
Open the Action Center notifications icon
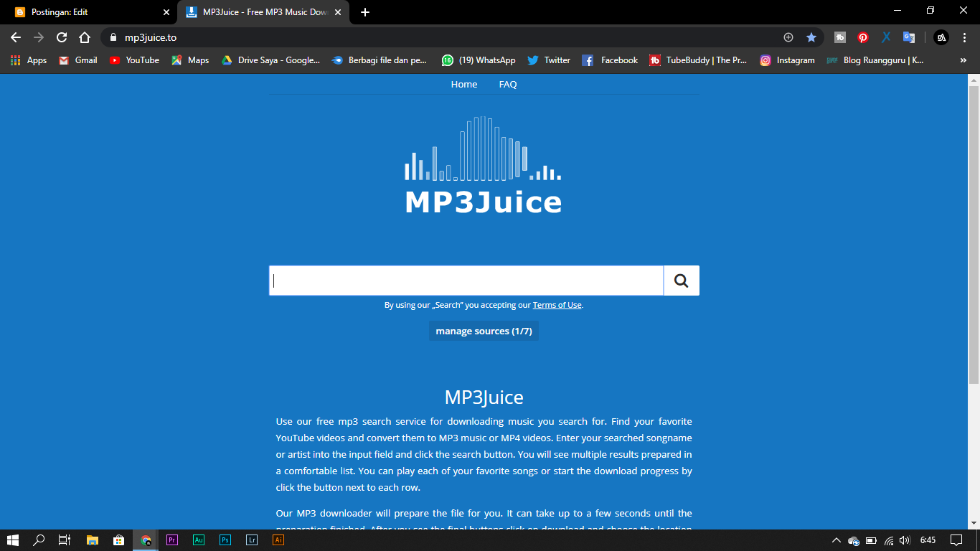pyautogui.click(x=956, y=540)
